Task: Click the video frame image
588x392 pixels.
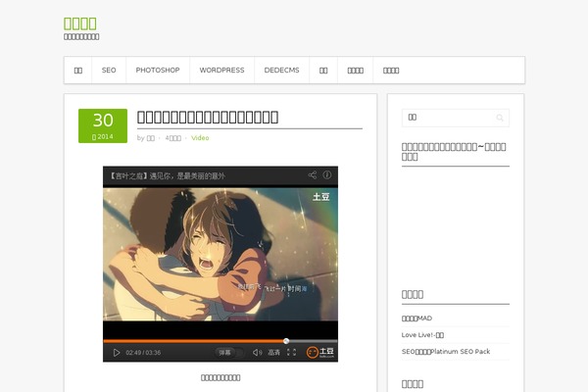Action: point(220,255)
